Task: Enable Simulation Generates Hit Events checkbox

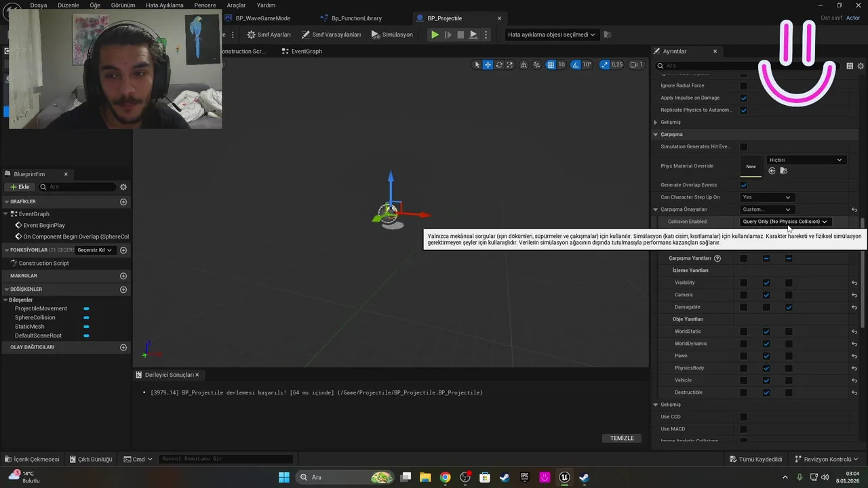Action: coord(743,146)
